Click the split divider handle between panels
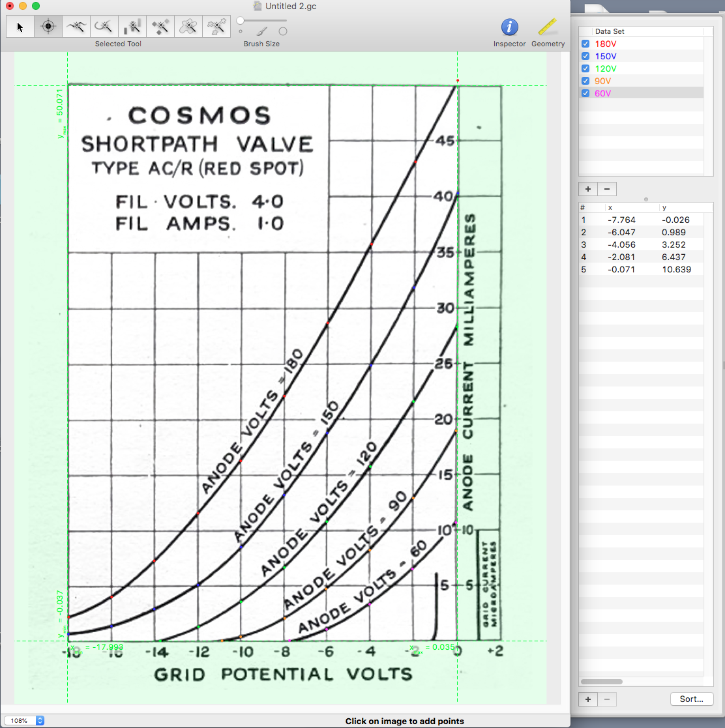The width and height of the screenshot is (725, 728). point(646,199)
